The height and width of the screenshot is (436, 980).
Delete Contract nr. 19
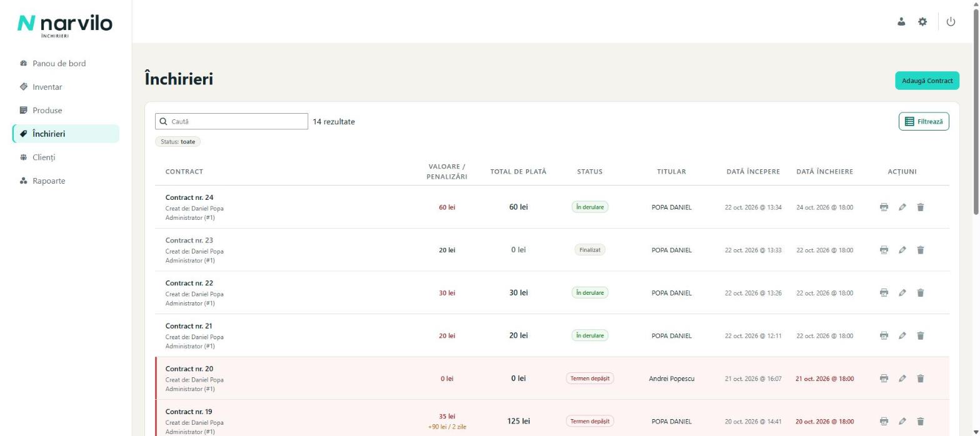[921, 421]
